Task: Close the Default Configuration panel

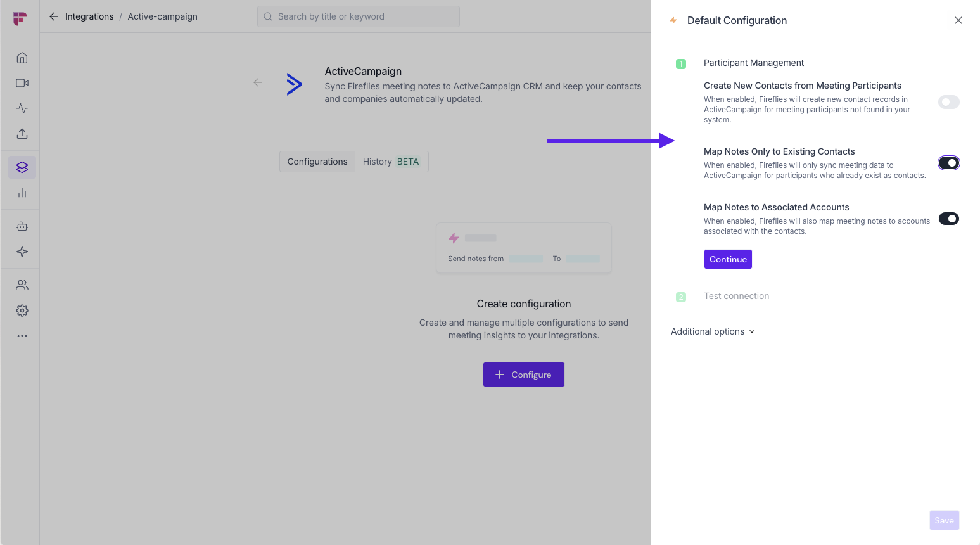Action: (x=958, y=20)
